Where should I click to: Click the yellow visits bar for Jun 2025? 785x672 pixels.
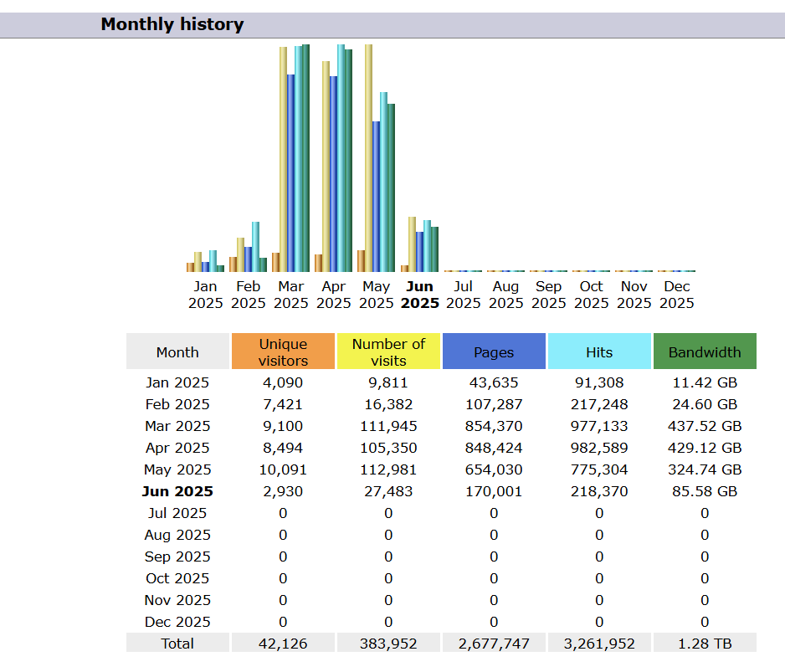click(x=412, y=244)
